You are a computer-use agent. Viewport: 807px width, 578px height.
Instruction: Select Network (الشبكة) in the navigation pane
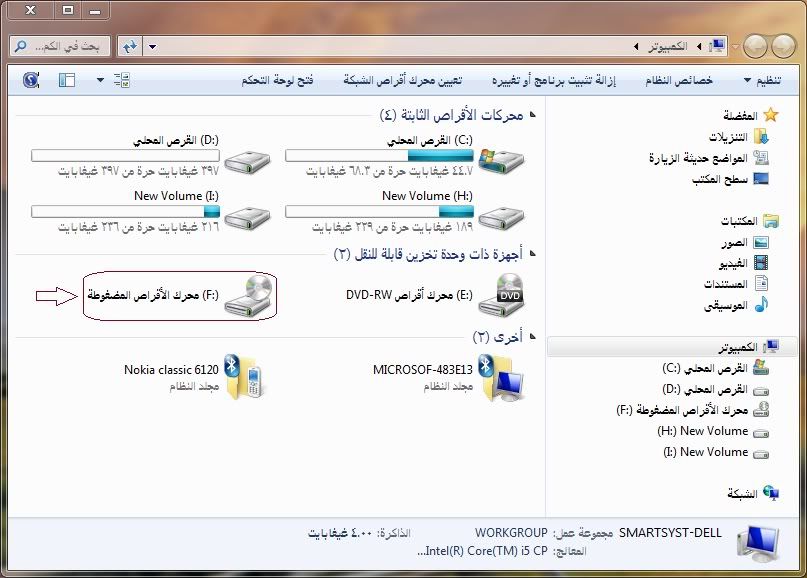[x=740, y=493]
